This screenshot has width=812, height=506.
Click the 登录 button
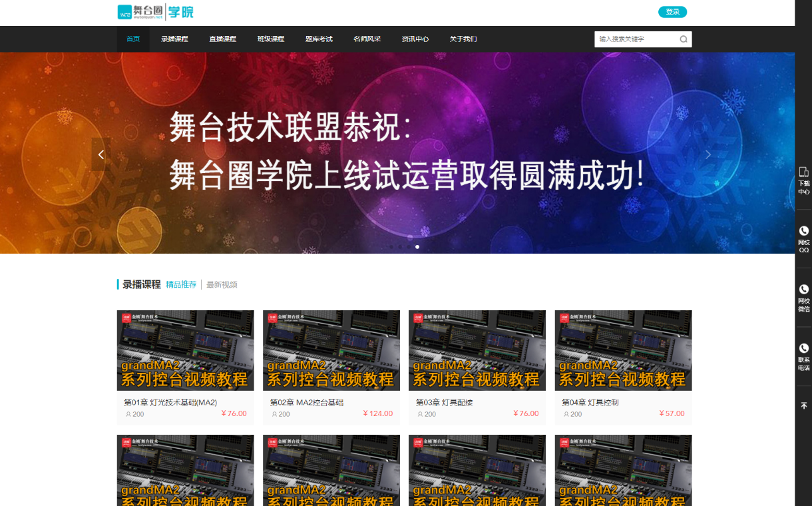[672, 12]
